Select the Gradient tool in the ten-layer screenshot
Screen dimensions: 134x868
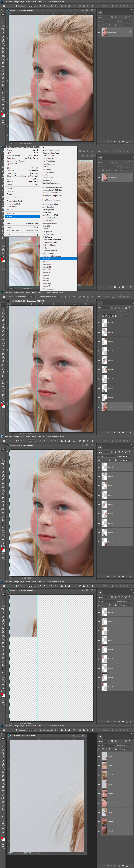coord(3,350)
